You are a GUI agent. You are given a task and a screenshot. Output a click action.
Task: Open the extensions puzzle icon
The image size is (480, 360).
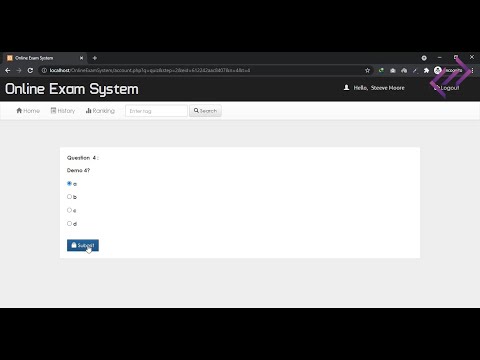(426, 70)
